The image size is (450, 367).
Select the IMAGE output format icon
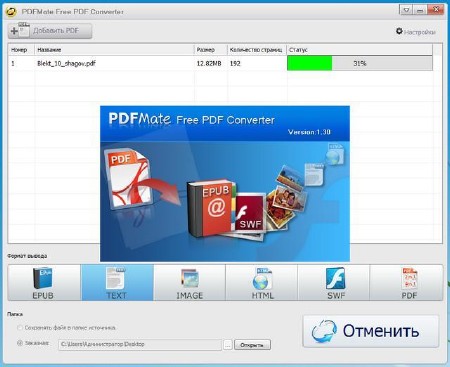[189, 283]
